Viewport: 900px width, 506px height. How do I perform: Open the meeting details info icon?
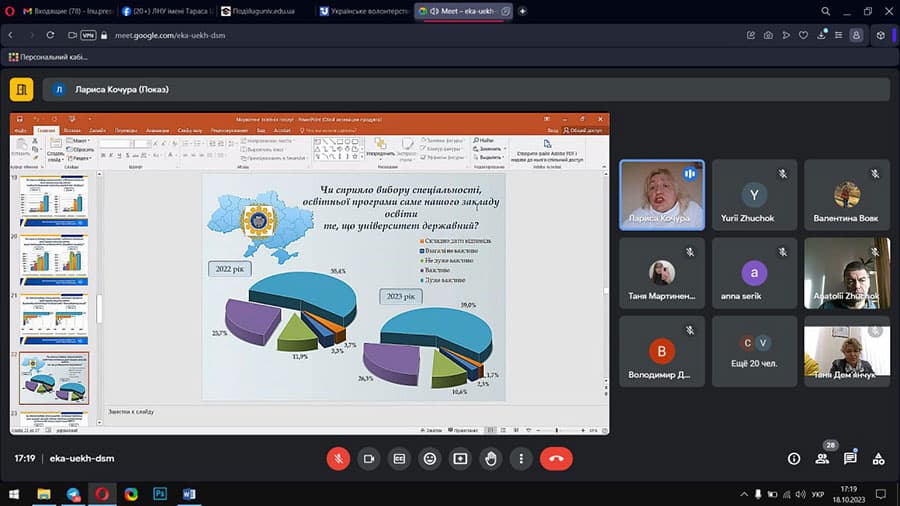tap(794, 458)
